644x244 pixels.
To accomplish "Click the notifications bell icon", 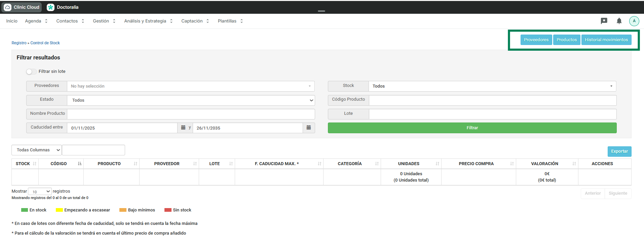I will click(619, 21).
